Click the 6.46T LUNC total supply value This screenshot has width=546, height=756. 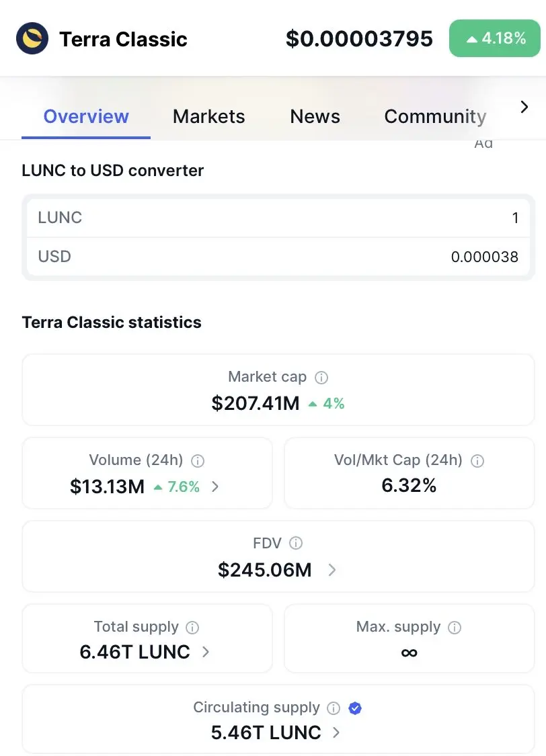coord(135,652)
